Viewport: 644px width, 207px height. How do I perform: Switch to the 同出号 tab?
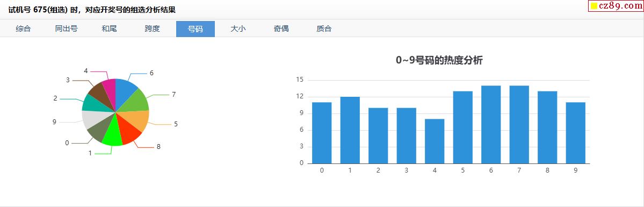(67, 29)
